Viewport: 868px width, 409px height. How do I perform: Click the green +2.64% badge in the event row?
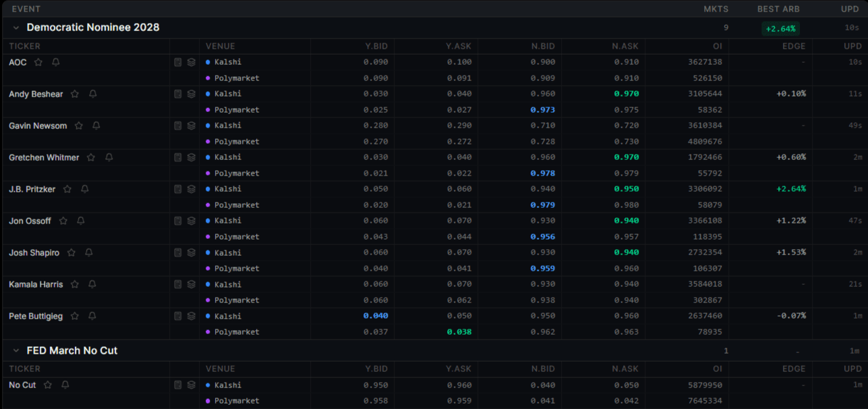(x=781, y=28)
